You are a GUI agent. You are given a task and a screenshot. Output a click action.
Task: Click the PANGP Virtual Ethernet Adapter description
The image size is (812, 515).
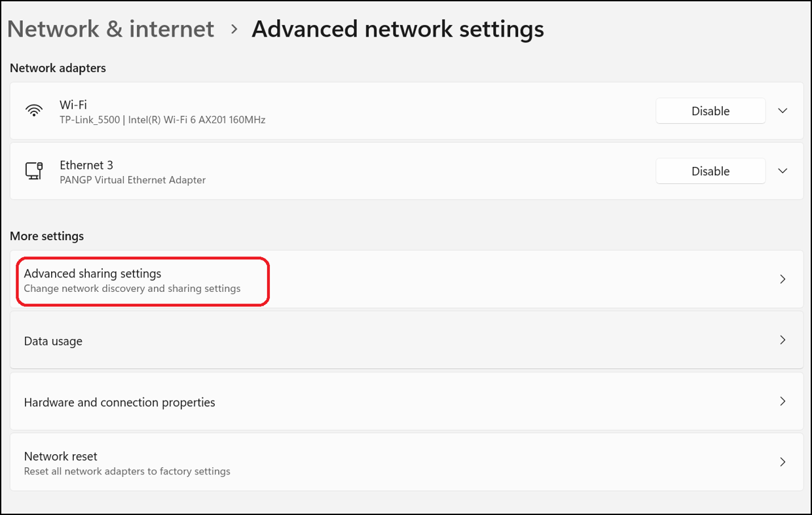pyautogui.click(x=133, y=180)
